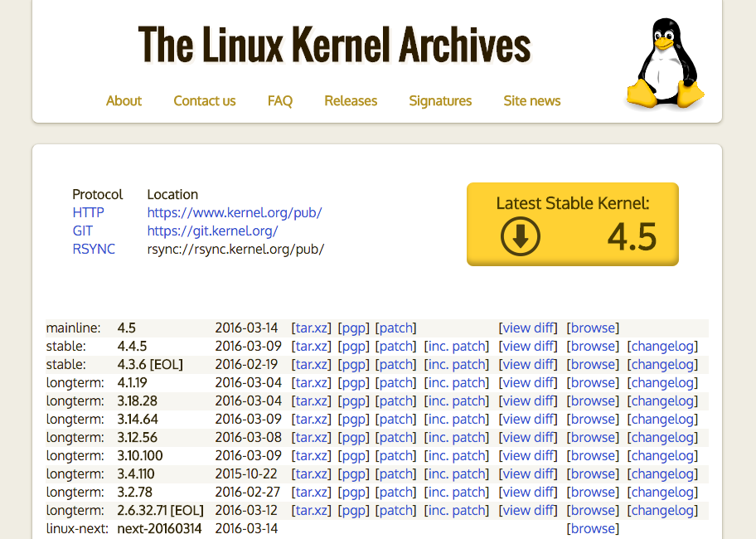
Task: Open changelog for longterm 3.10.100
Action: 662,455
